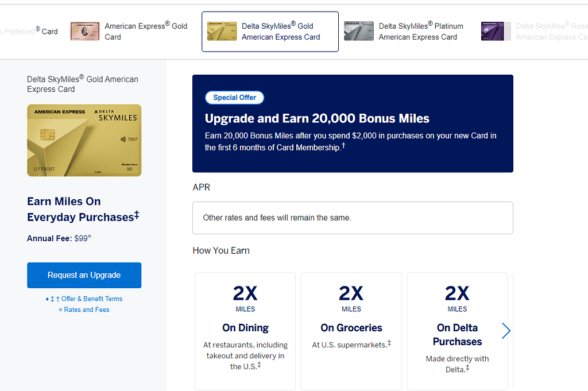Click the Delta SkyMiles Gold card art thumbnail
Viewport: 588px width, 391px height.
(222, 31)
